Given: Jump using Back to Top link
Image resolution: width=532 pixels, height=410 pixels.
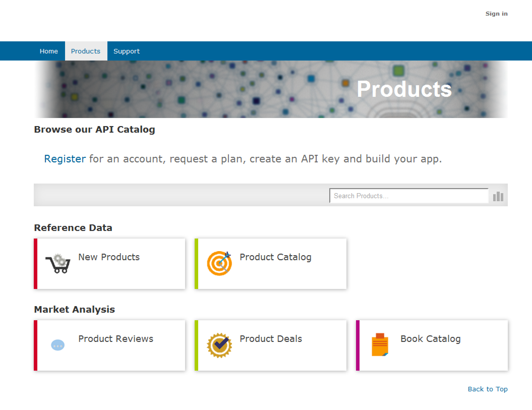Looking at the screenshot, I should click(x=487, y=389).
